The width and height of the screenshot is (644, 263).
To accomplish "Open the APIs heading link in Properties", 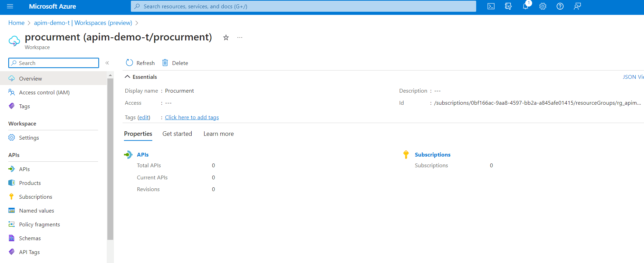I will pyautogui.click(x=143, y=154).
